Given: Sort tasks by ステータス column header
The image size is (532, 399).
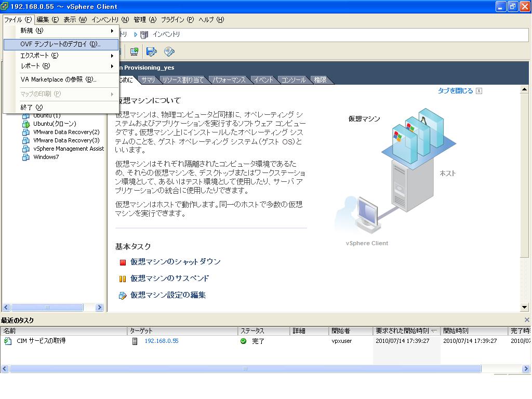Looking at the screenshot, I should 264,331.
